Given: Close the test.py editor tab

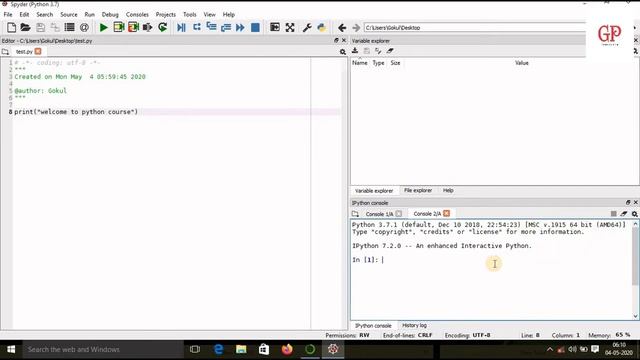Looking at the screenshot, I should [x=38, y=51].
